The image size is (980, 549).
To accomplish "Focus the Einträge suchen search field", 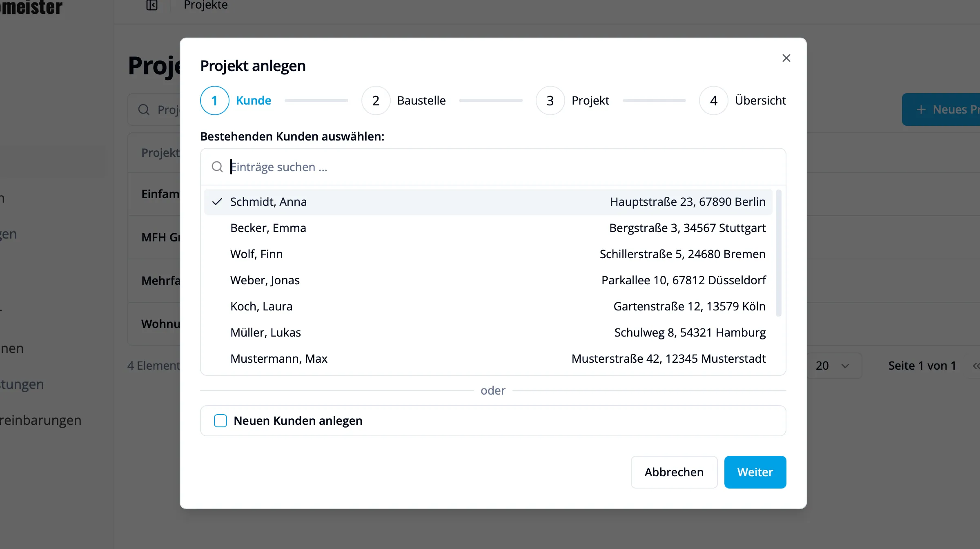I will coord(493,167).
